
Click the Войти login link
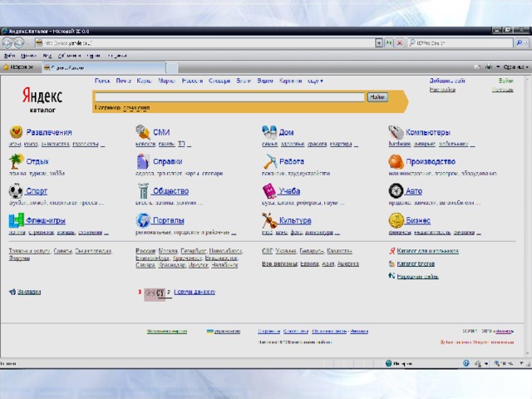click(506, 81)
